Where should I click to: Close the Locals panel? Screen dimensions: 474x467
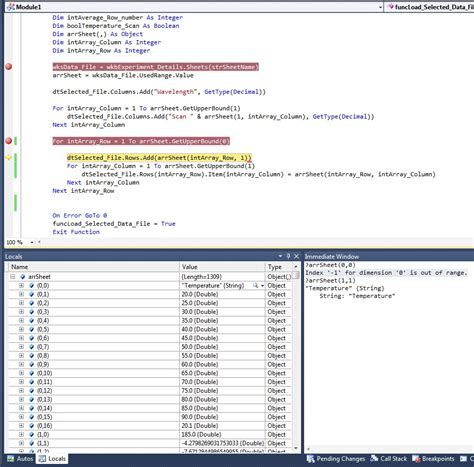click(296, 256)
